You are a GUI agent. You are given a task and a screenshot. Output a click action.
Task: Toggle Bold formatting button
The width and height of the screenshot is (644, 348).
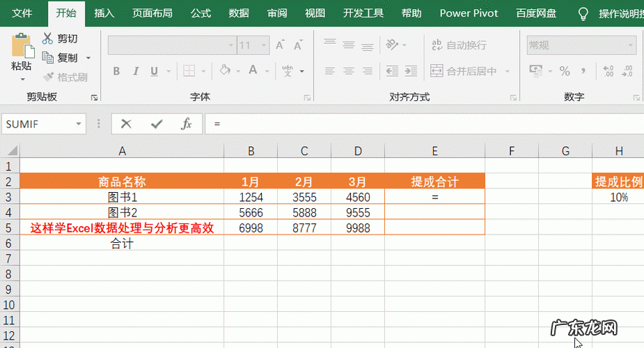point(116,71)
